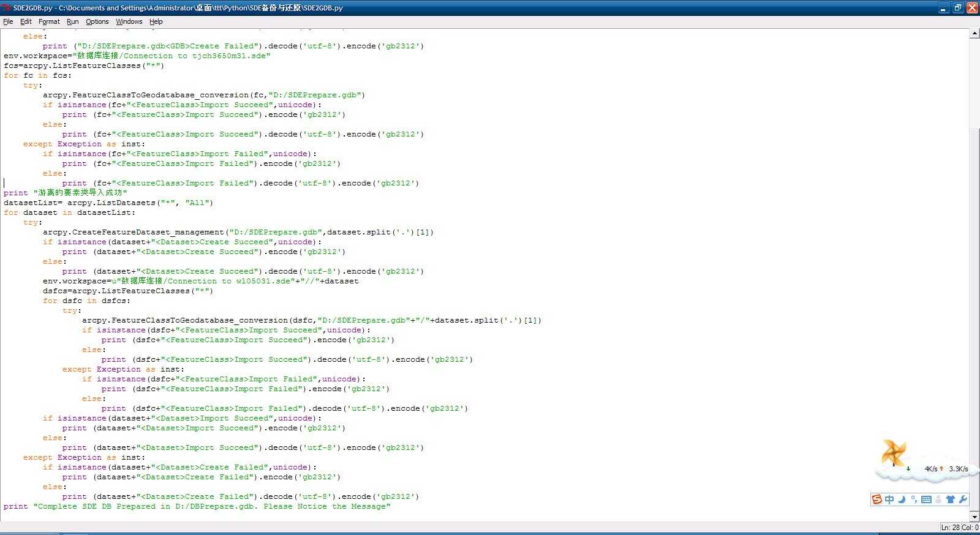Restore down the SDE2GDB.py editor window

coord(958,8)
